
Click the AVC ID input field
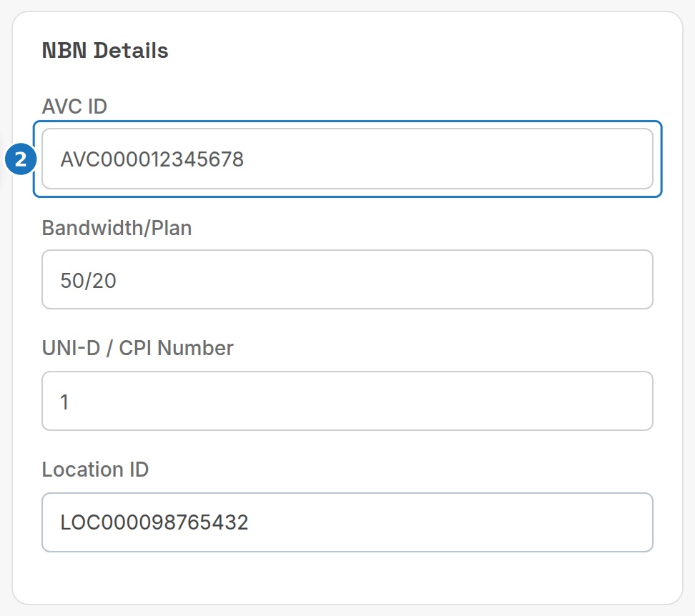click(x=347, y=159)
